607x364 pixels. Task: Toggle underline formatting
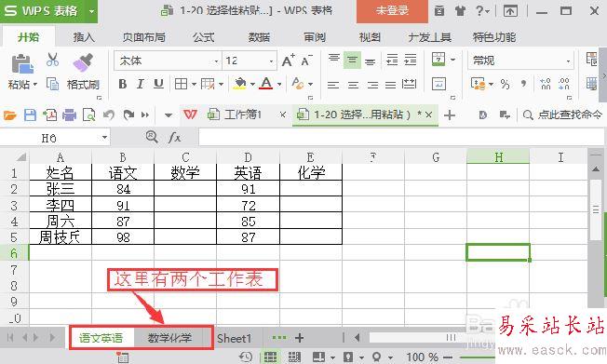[158, 84]
